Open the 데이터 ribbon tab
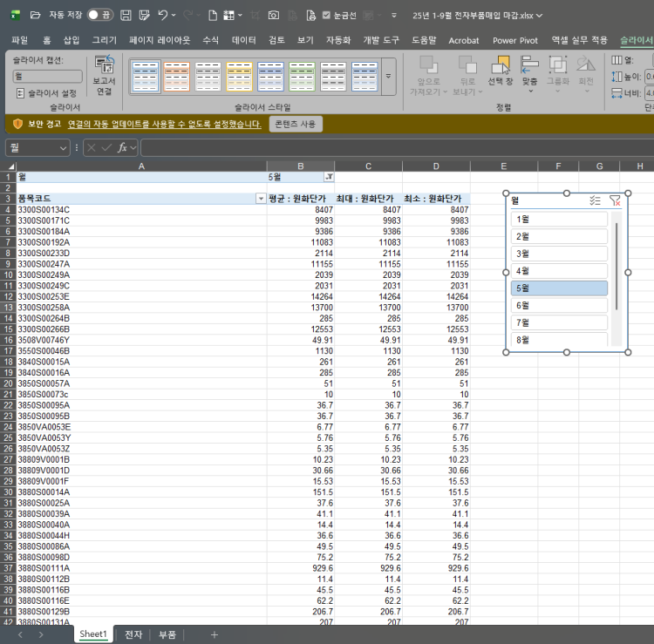 [243, 40]
